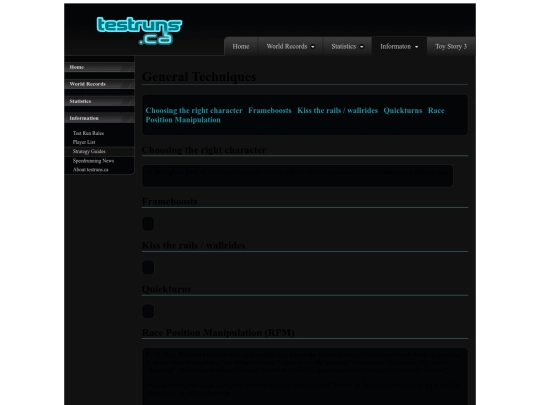Jump to Choosing the right character link

(x=194, y=111)
